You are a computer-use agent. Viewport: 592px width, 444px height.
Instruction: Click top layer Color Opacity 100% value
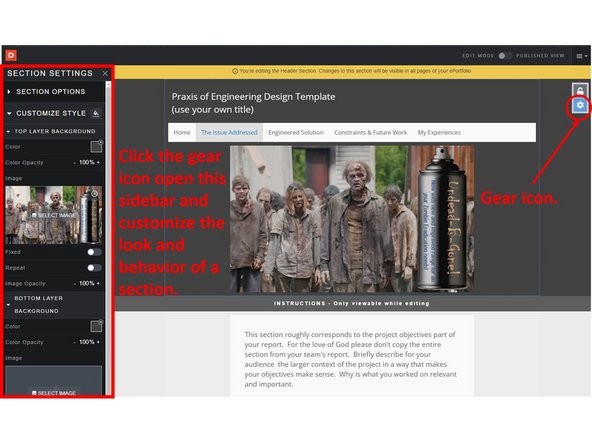coord(87,162)
